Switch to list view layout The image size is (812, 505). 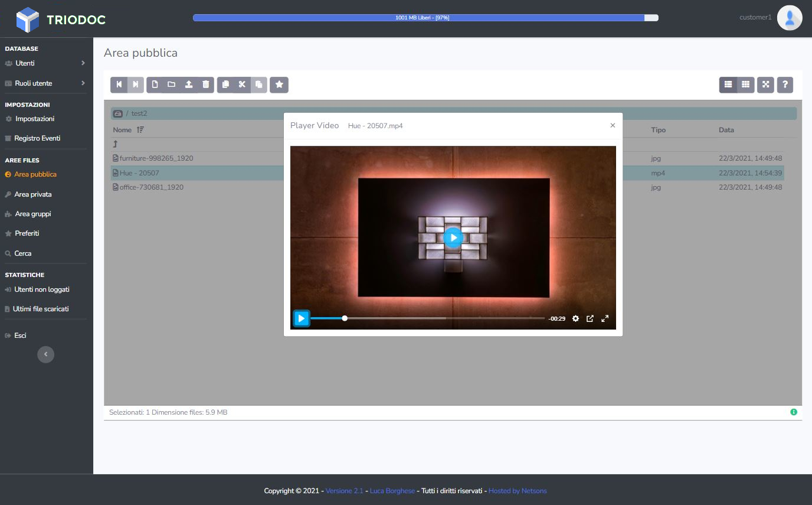tap(728, 85)
